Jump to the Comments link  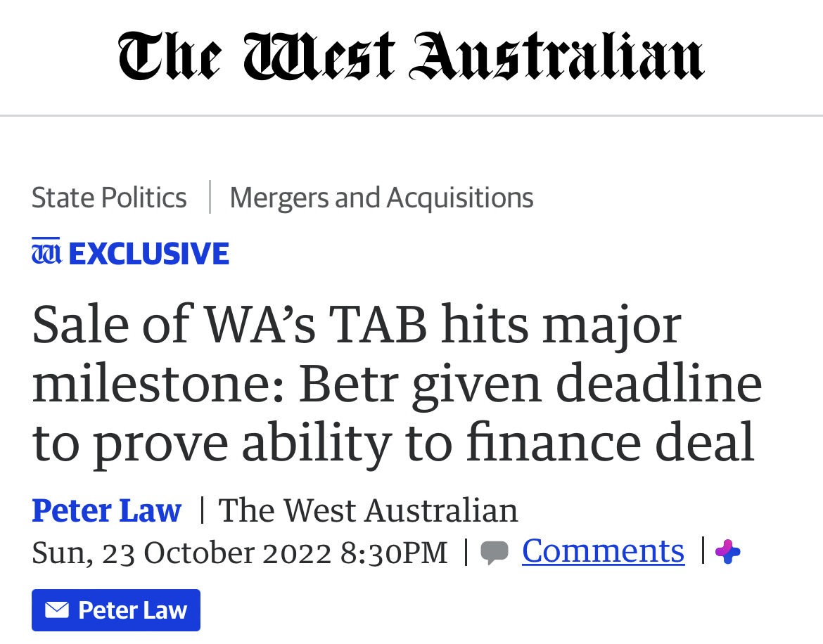pyautogui.click(x=603, y=550)
